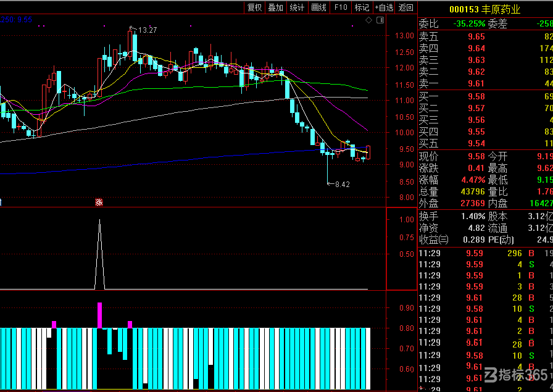Select the 卖一 ask price 9.61
The height and width of the screenshot is (392, 553).
coord(476,83)
